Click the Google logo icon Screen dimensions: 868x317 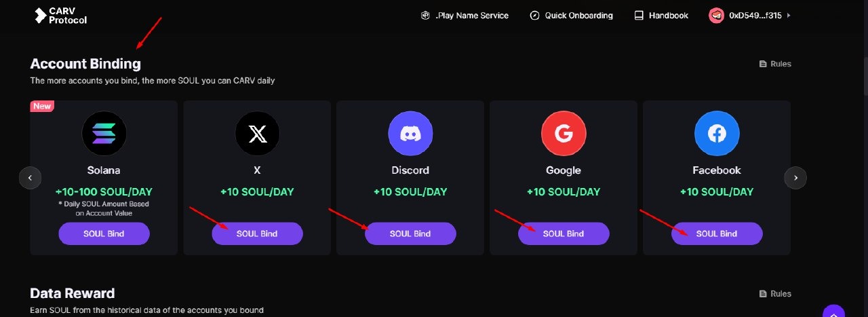click(564, 134)
